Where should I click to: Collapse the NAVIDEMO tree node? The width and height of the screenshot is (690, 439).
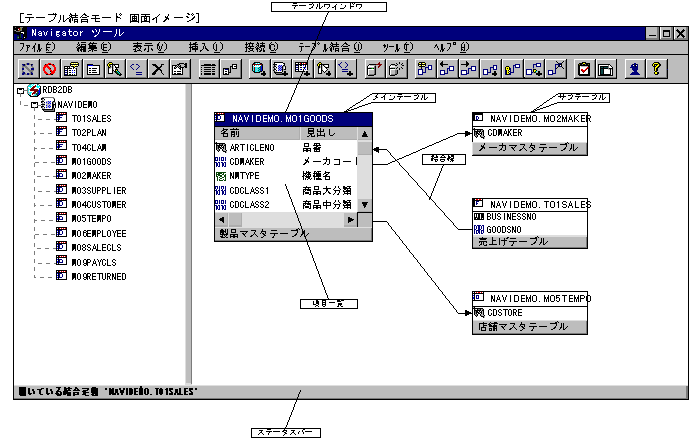coord(34,104)
